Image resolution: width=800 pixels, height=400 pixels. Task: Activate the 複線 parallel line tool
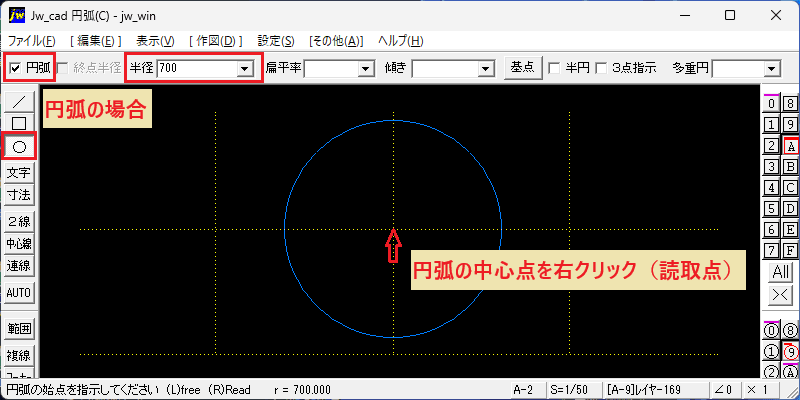tap(19, 355)
